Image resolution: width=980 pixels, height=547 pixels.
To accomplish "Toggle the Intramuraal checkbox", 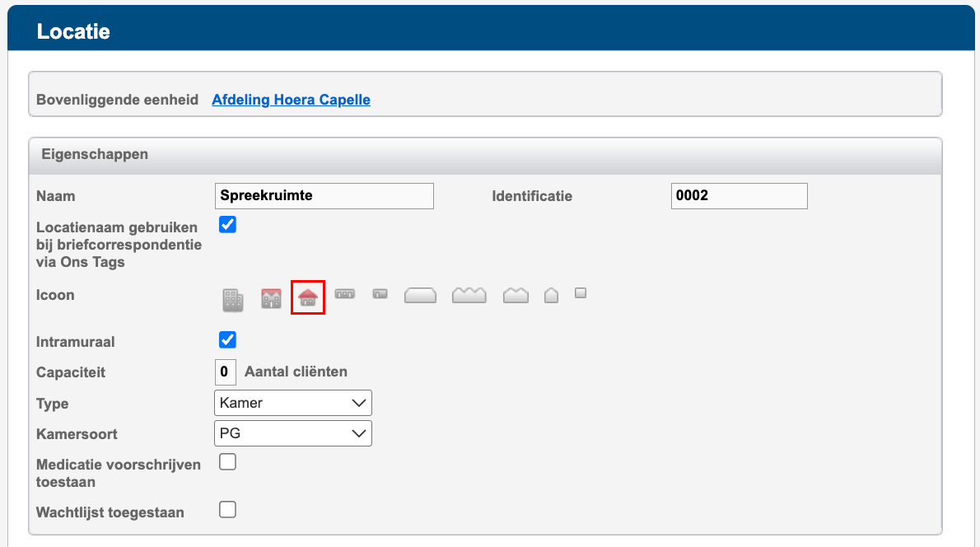I will coord(227,339).
